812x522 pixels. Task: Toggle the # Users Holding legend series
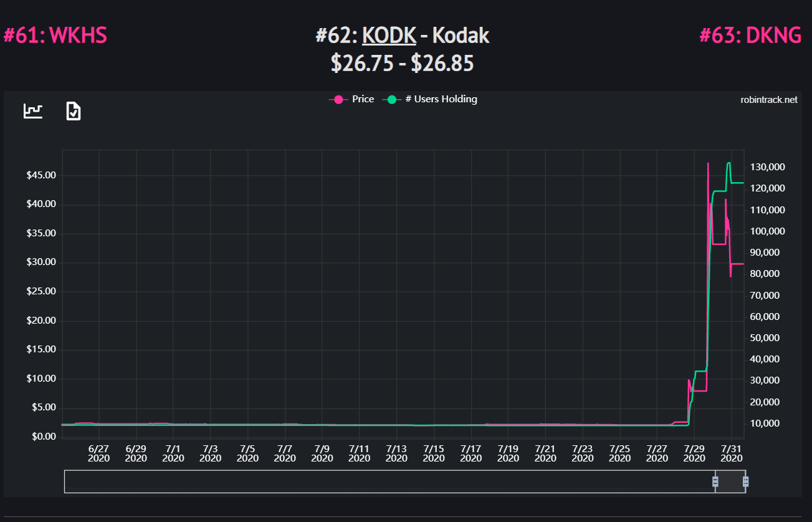[430, 99]
